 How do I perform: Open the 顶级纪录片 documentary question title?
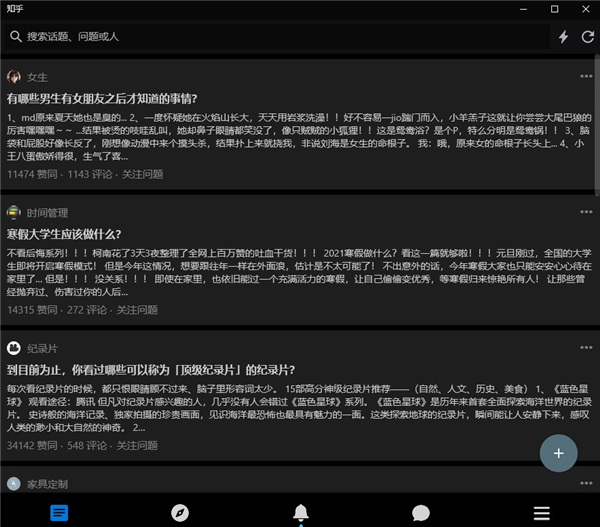click(151, 370)
